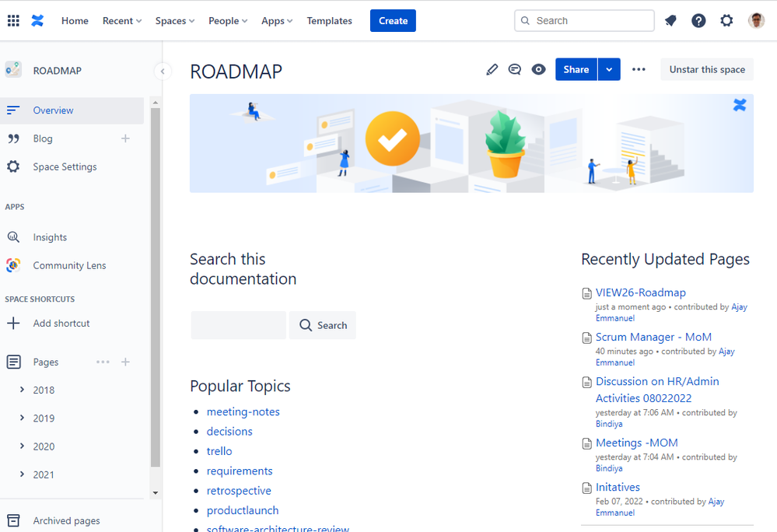
Task: Go to Home in top navigation
Action: click(75, 21)
